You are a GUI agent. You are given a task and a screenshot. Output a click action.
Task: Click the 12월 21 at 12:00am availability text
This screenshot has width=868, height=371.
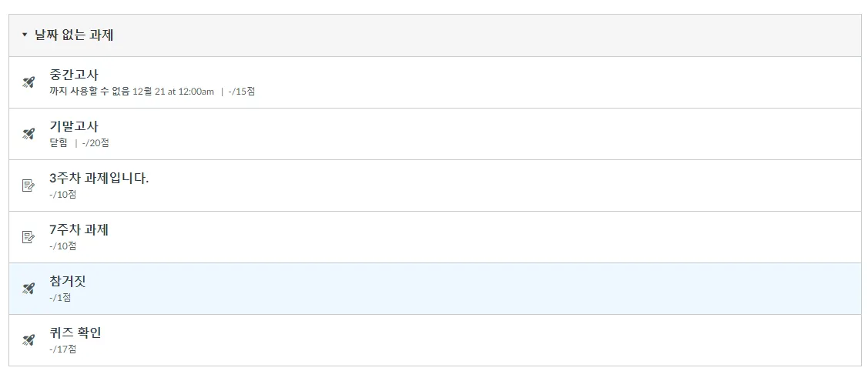[173, 92]
